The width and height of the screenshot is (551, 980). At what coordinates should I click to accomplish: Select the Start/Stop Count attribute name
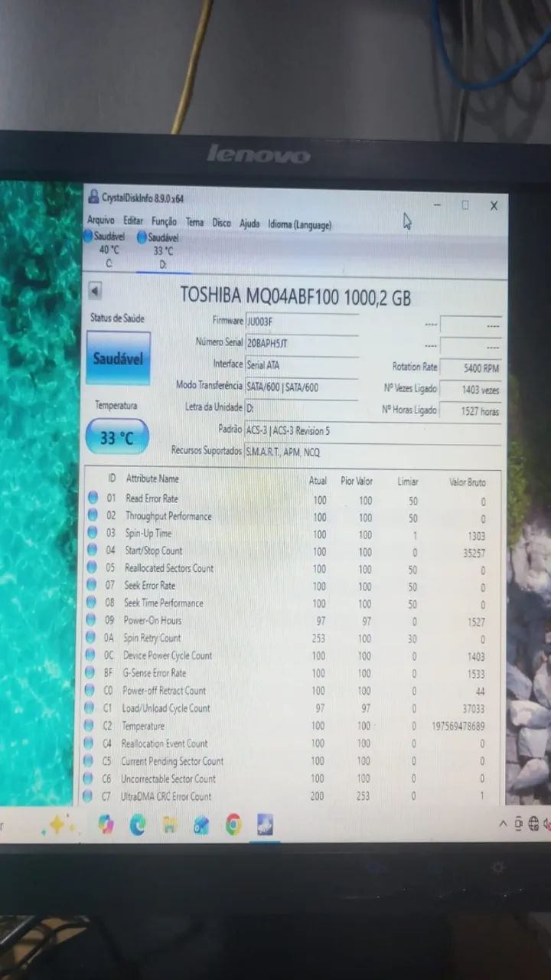pyautogui.click(x=154, y=550)
